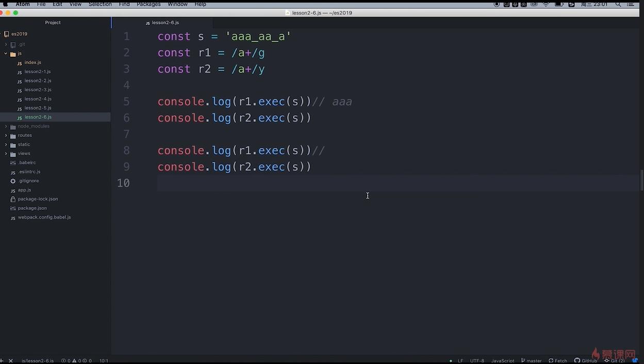
Task: Click the index.js JS file icon
Action: (x=20, y=63)
